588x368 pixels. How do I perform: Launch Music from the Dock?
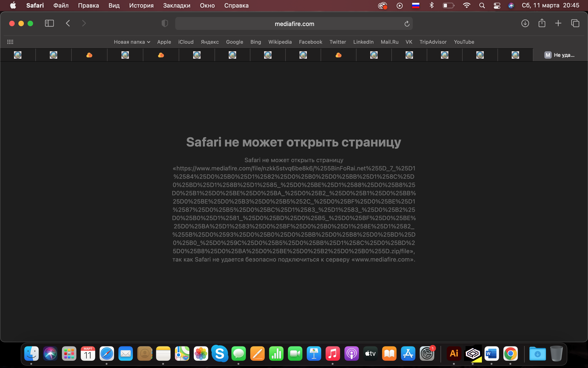tap(333, 354)
